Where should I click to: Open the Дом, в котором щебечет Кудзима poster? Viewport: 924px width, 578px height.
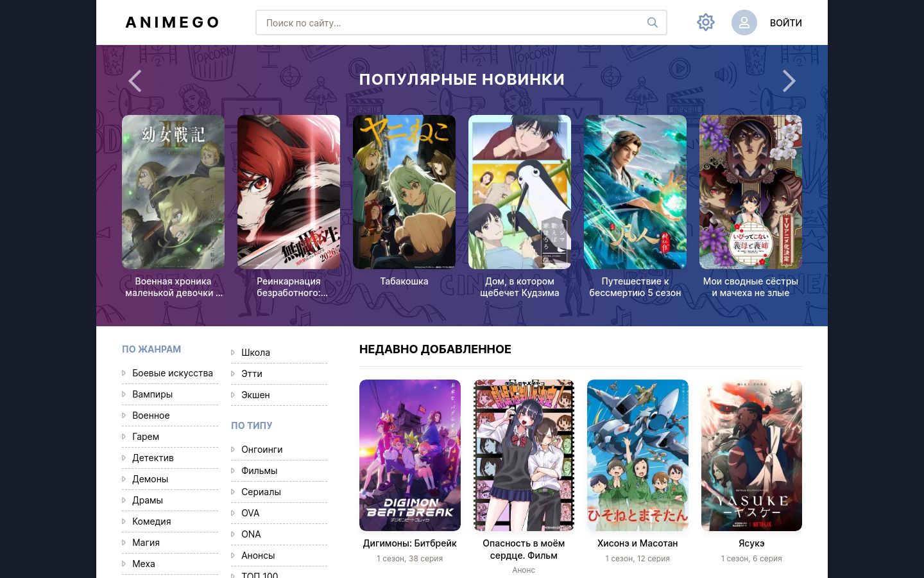click(x=520, y=192)
